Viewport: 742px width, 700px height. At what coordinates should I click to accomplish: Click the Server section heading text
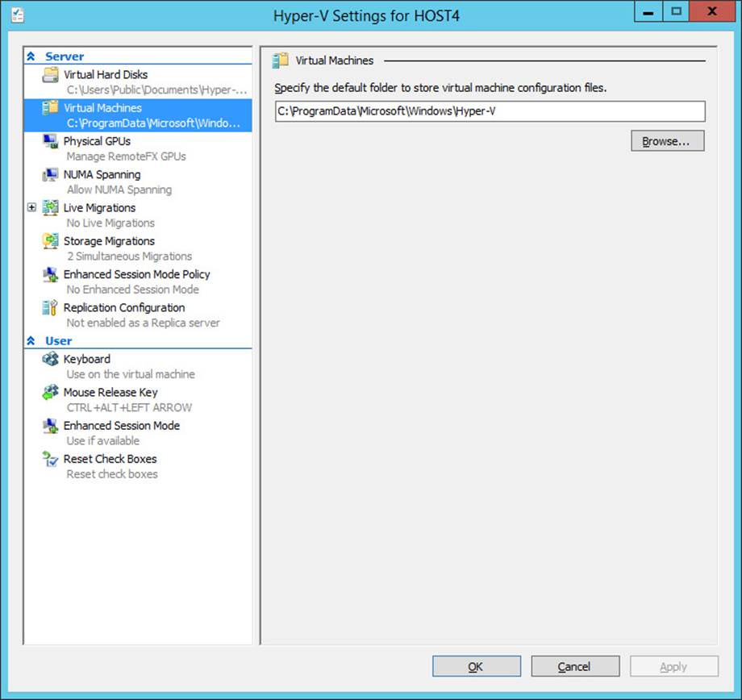coord(65,56)
